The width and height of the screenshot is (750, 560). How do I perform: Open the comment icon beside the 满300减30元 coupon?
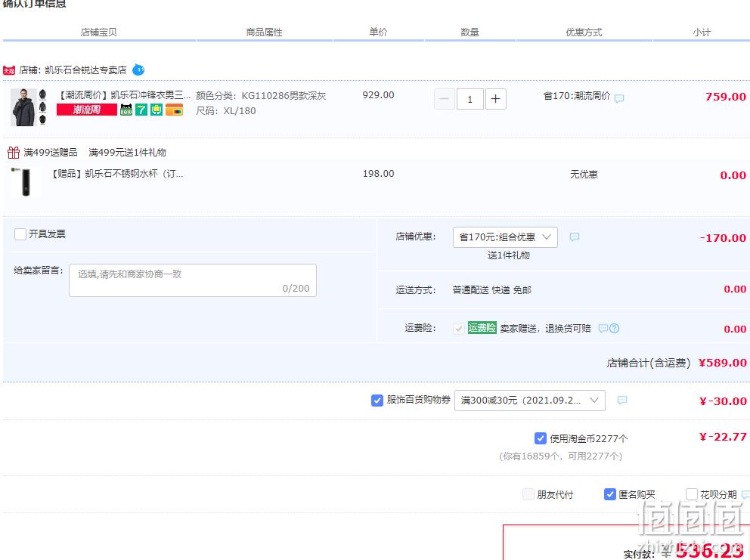coord(621,401)
